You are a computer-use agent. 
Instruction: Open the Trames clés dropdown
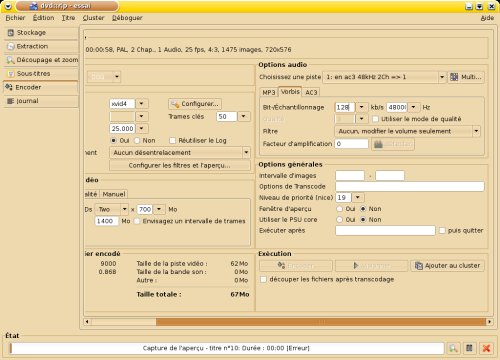click(x=244, y=116)
